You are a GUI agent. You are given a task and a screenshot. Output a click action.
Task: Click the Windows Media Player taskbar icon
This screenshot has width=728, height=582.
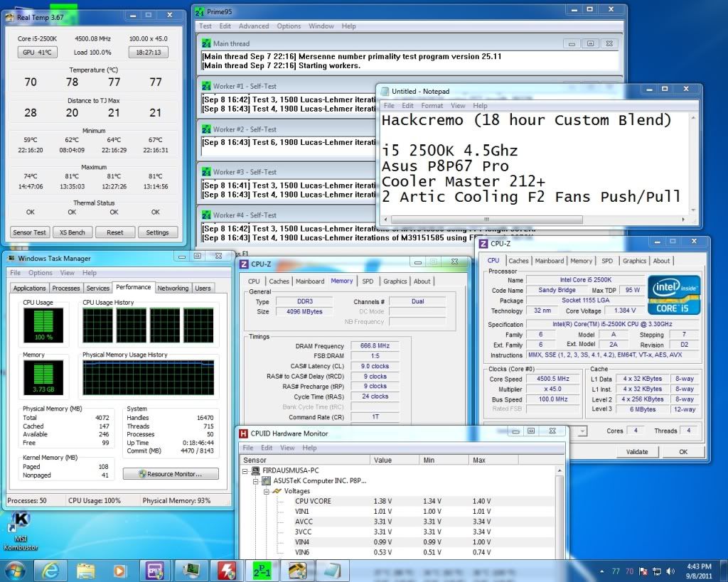119,570
